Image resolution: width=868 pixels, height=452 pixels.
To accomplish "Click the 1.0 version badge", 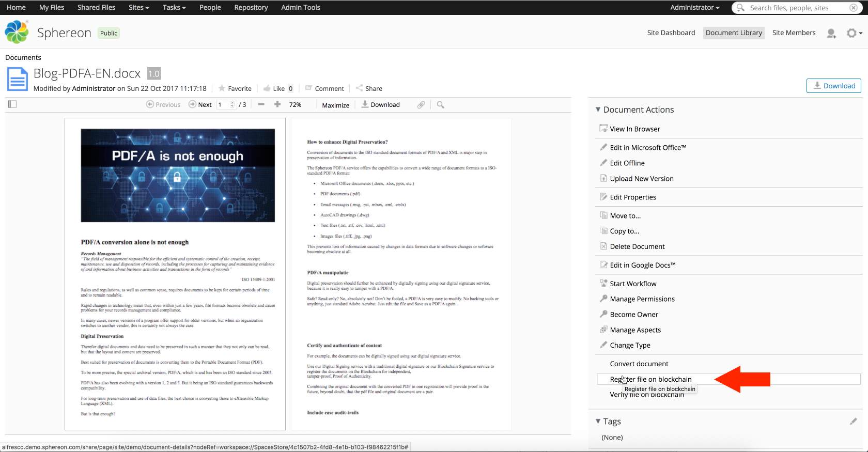I will 154,73.
